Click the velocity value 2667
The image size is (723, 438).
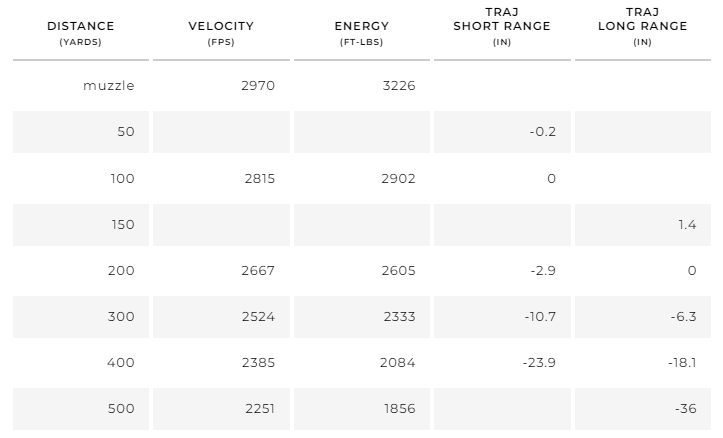[x=258, y=271]
